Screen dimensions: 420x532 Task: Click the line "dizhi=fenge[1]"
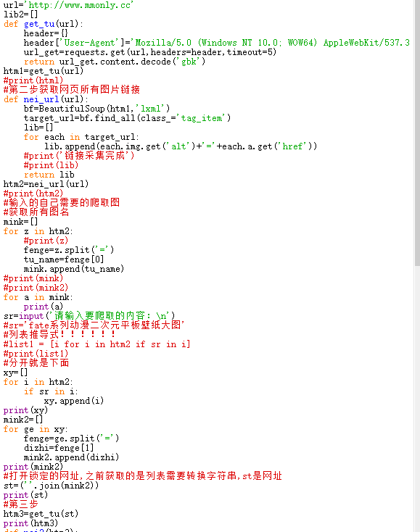[59, 448]
